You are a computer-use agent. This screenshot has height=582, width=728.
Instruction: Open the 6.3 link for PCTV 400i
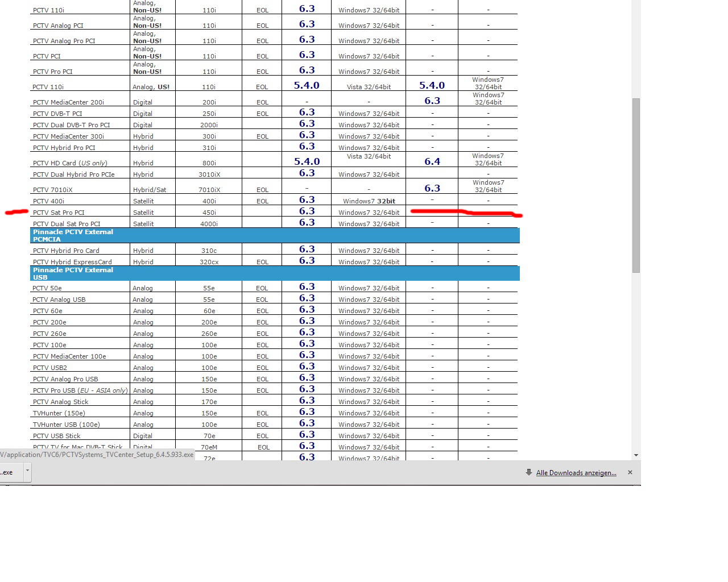click(x=307, y=199)
